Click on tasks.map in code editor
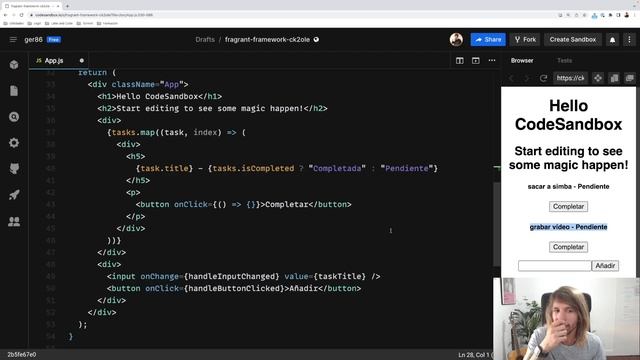The height and width of the screenshot is (360, 640). [133, 132]
